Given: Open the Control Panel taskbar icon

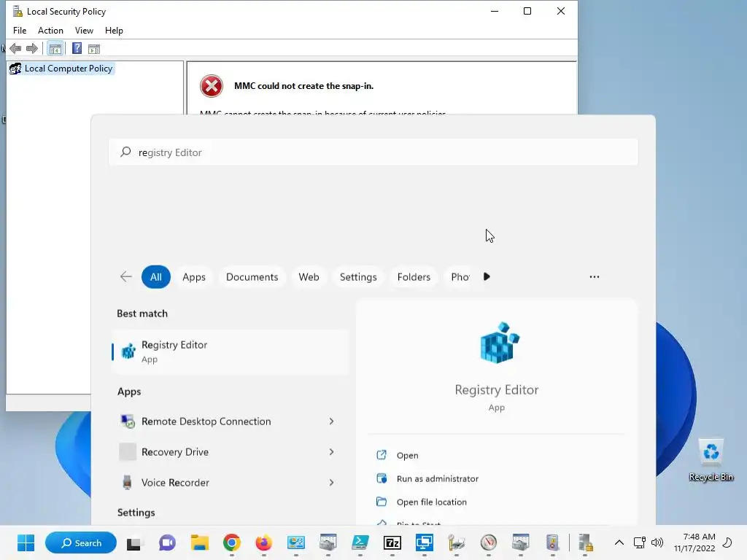Looking at the screenshot, I should (296, 542).
